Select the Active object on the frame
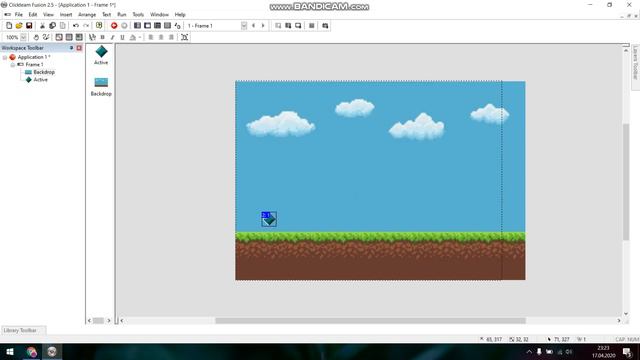Viewport: 640px width, 360px height. [269, 219]
